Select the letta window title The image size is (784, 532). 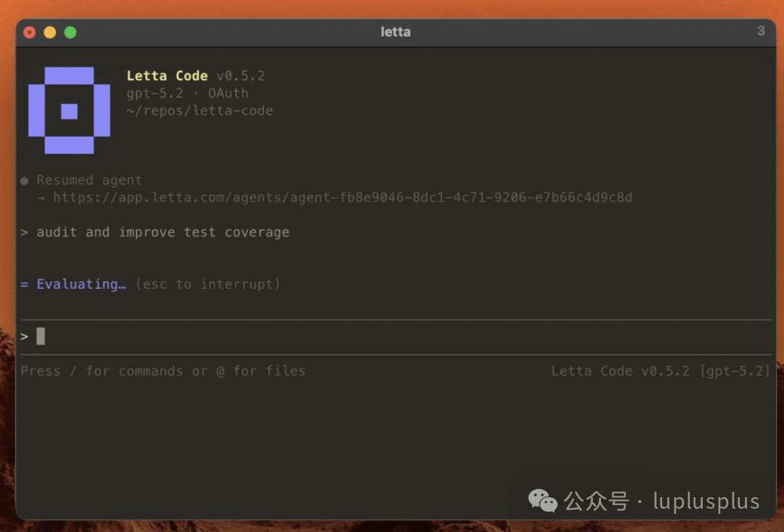point(395,31)
